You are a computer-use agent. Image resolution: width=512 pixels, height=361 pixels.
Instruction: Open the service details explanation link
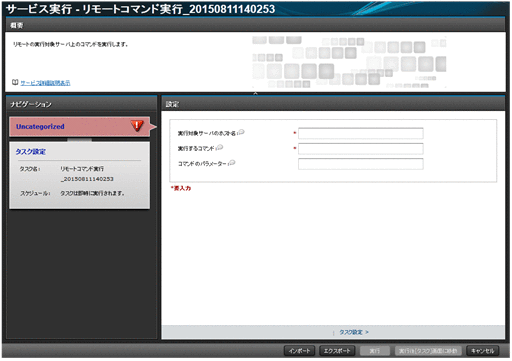click(45, 83)
